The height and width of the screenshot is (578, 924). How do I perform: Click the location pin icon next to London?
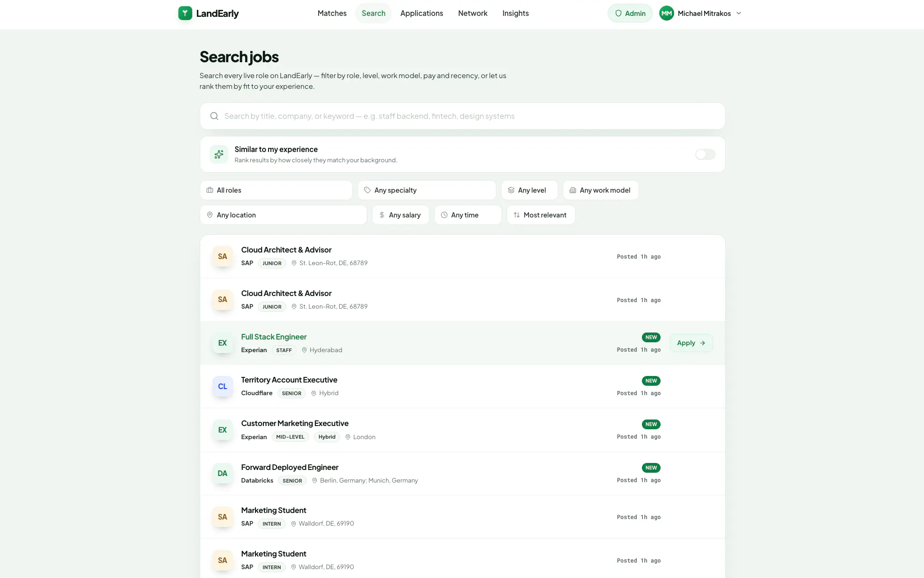pyautogui.click(x=348, y=437)
